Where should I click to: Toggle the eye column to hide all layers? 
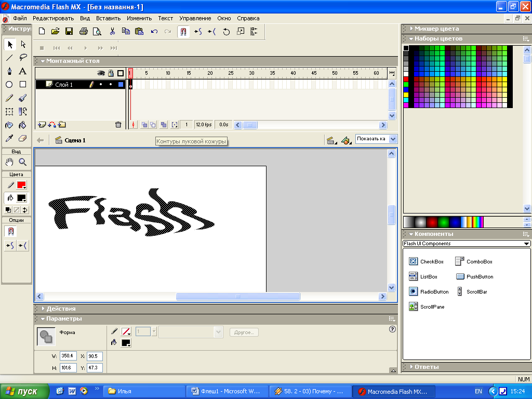tap(101, 74)
